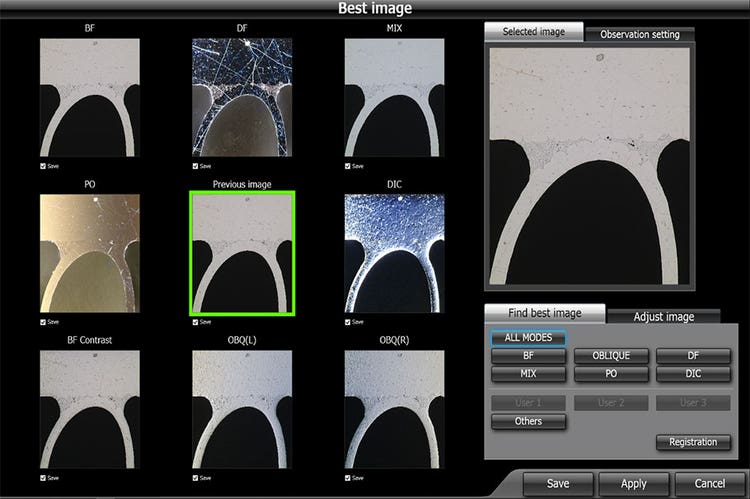Click the Others button
The width and height of the screenshot is (750, 499).
click(x=528, y=422)
